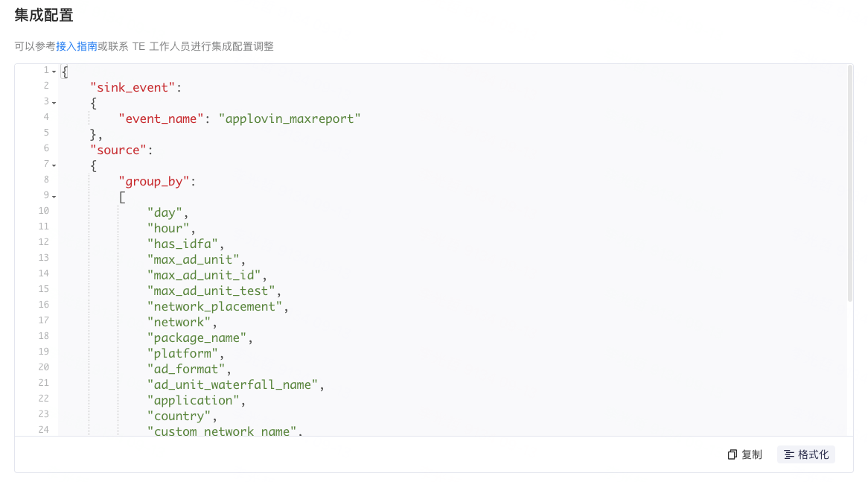Collapse the group_by array on line 9
Screen dimensions: 868x482
click(53, 195)
